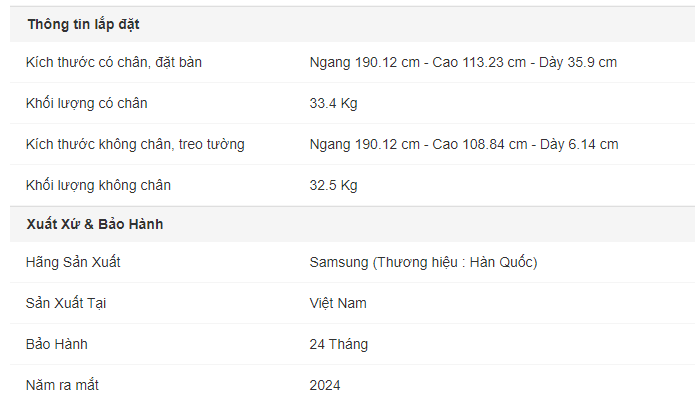Select 'Samsung (Thương hiệu : Hàn Quốc)' text

pyautogui.click(x=423, y=262)
